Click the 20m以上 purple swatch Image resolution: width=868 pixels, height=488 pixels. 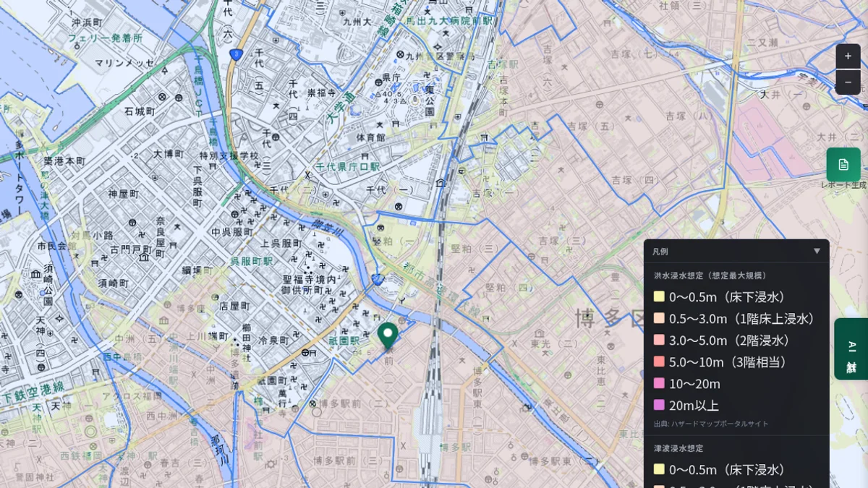(659, 405)
